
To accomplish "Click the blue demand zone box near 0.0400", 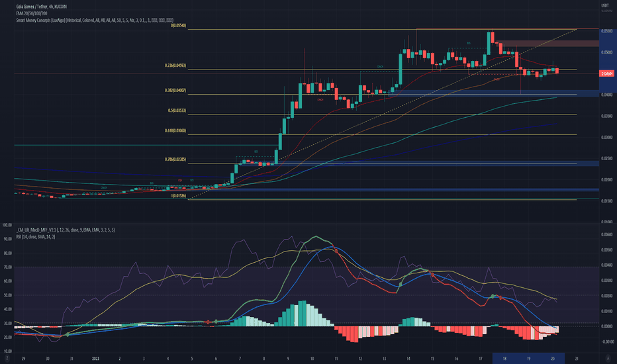I will point(493,93).
